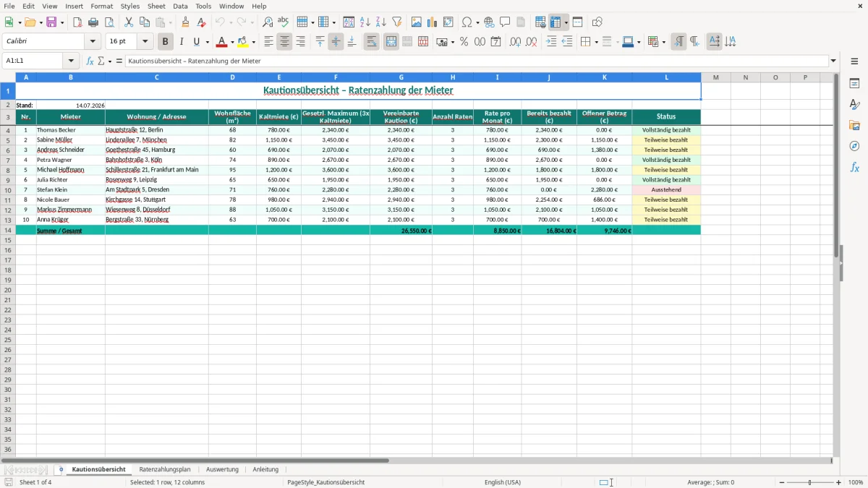Toggle Align Right
Screen dimensions: 868x488
pyautogui.click(x=300, y=42)
